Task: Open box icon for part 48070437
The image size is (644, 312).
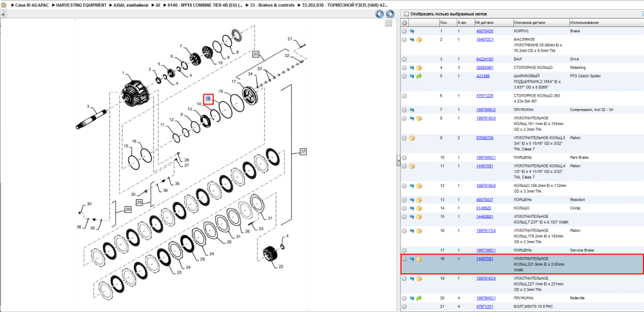Action: 419,200
